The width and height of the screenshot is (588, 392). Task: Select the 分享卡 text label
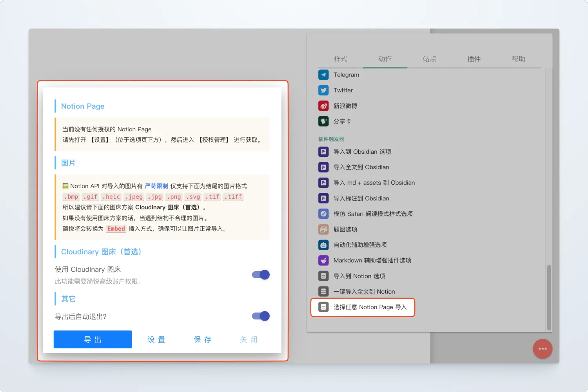point(342,122)
